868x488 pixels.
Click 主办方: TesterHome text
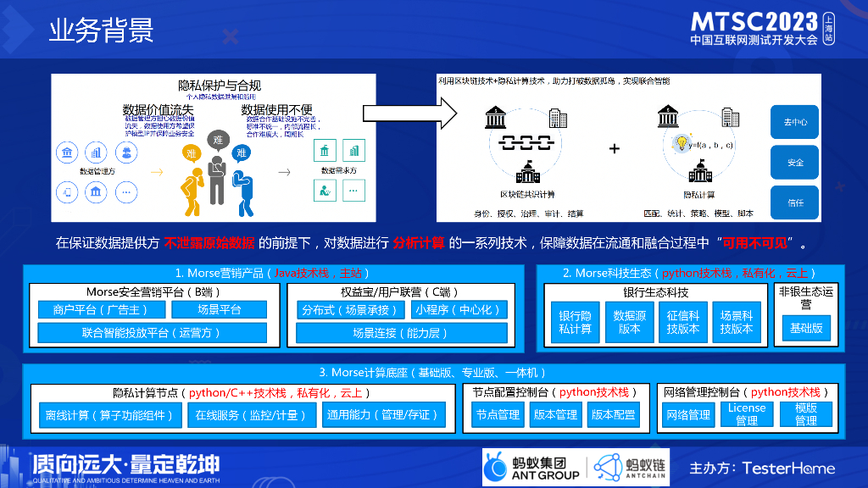point(762,468)
